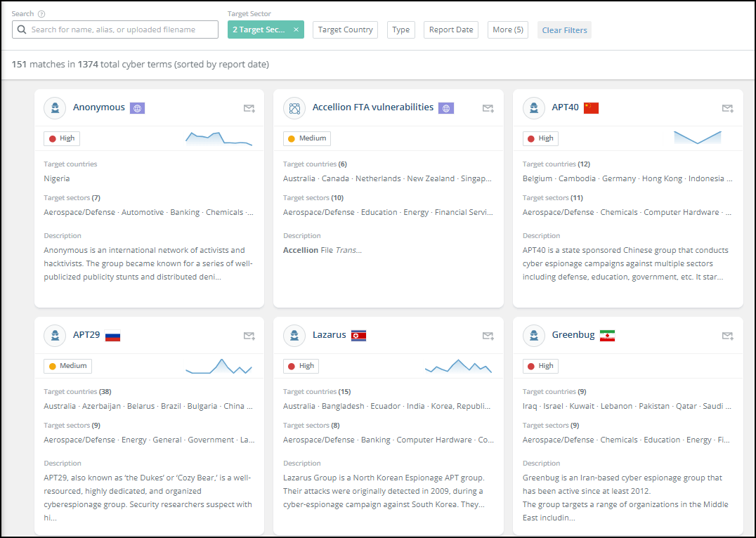Viewport: 756px width, 538px height.
Task: Click the globe icon beside Anonymous
Action: click(x=138, y=108)
